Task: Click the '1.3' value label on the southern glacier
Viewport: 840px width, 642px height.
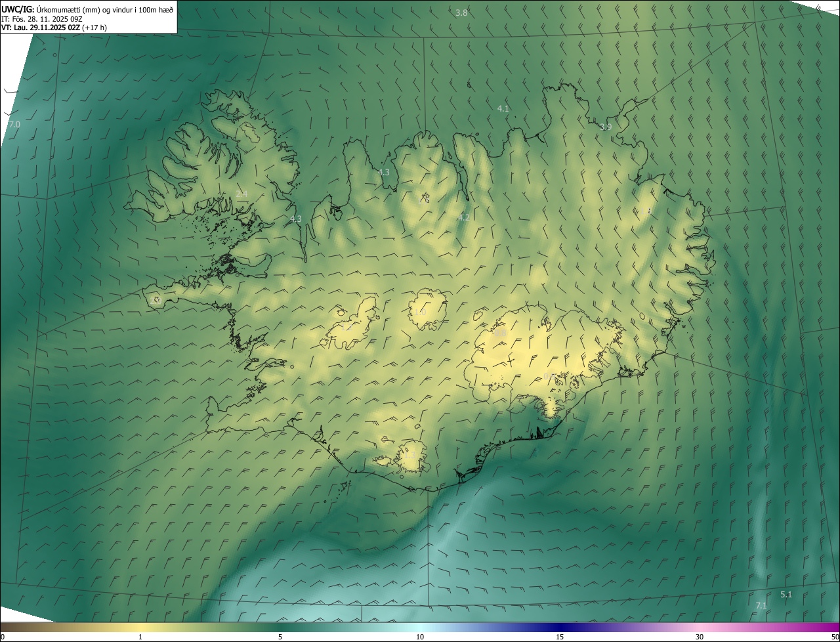Action: pyautogui.click(x=408, y=454)
